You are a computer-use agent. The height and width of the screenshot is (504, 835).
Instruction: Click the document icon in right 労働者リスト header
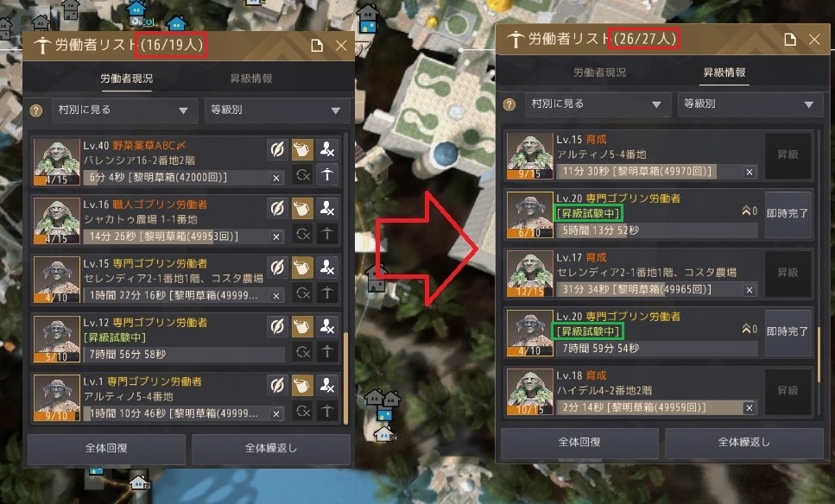click(x=790, y=40)
